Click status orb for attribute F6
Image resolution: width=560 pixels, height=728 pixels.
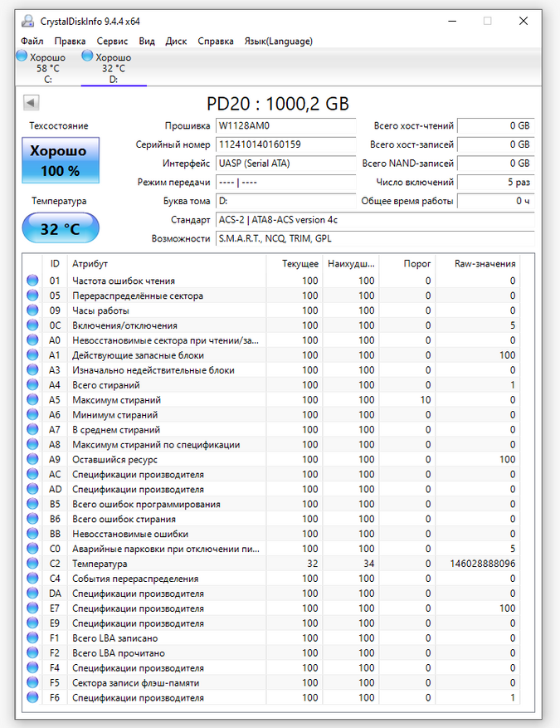pyautogui.click(x=32, y=697)
